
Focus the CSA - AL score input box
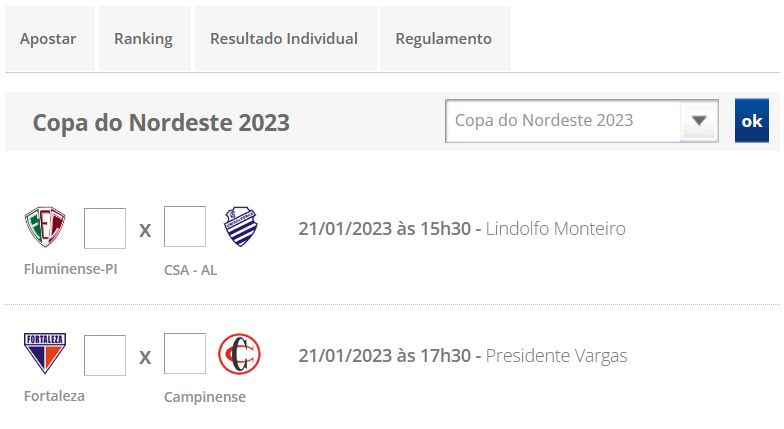click(185, 227)
